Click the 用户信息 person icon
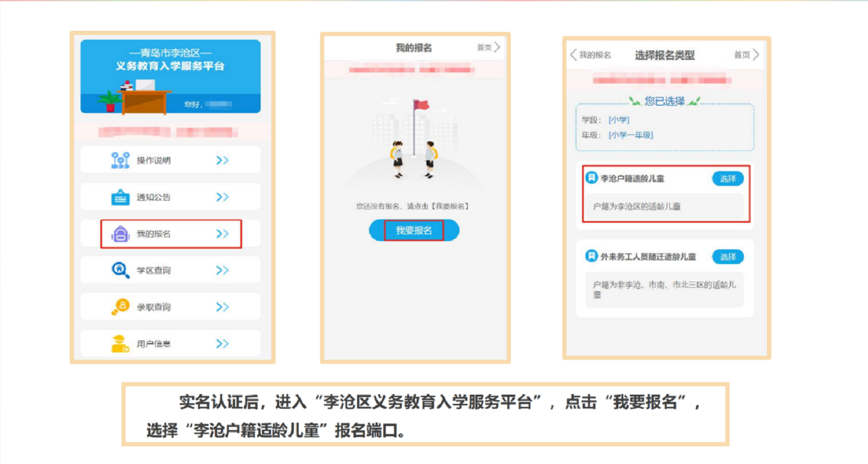 point(120,344)
